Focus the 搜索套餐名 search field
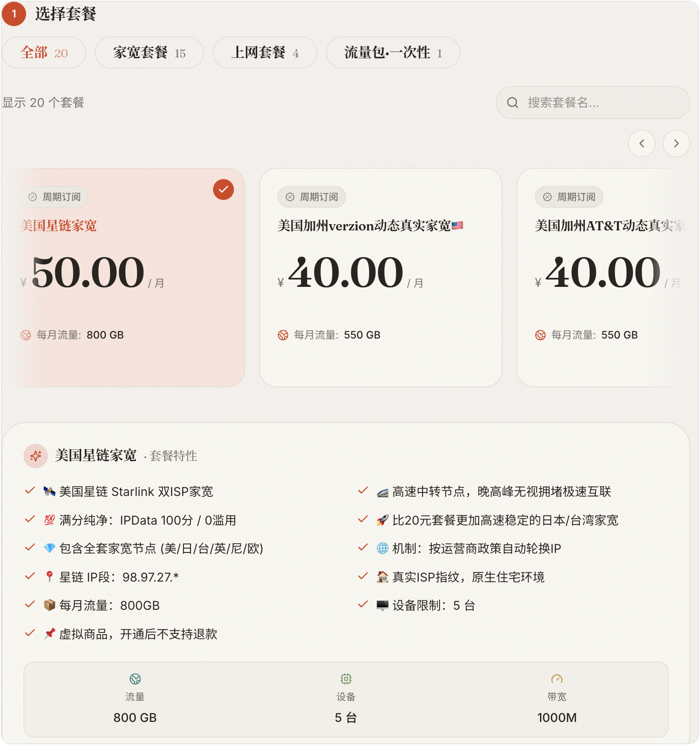Screen dimensions: 700x745 point(593,103)
